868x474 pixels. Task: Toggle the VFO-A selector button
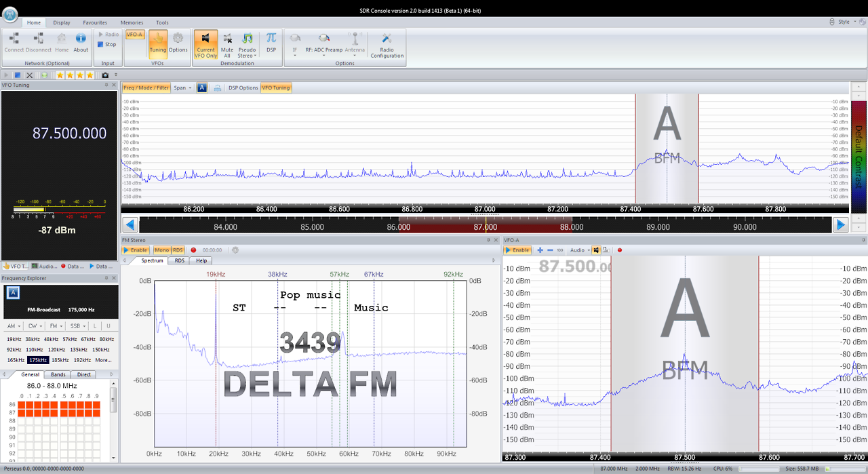coord(135,35)
